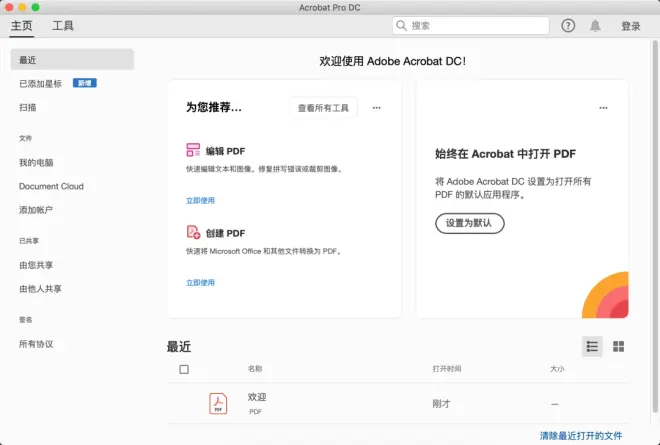Click the 创建 PDF heading text
Image resolution: width=660 pixels, height=445 pixels.
coord(225,233)
